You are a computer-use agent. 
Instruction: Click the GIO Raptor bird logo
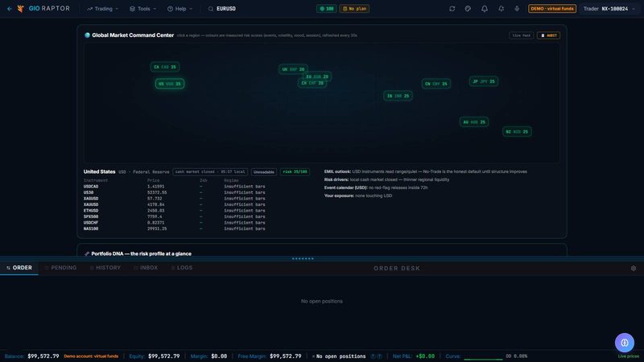point(21,9)
